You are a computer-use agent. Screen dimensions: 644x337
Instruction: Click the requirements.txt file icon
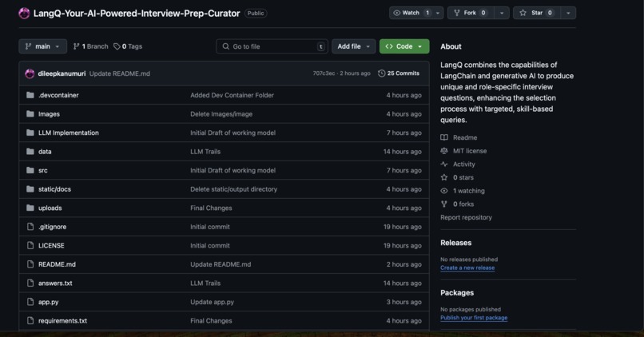pos(30,320)
